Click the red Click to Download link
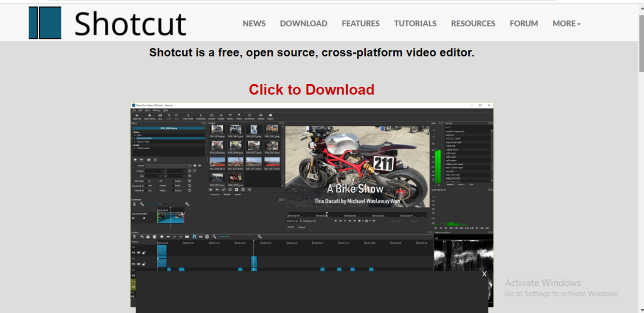This screenshot has height=313, width=644. 311,90
